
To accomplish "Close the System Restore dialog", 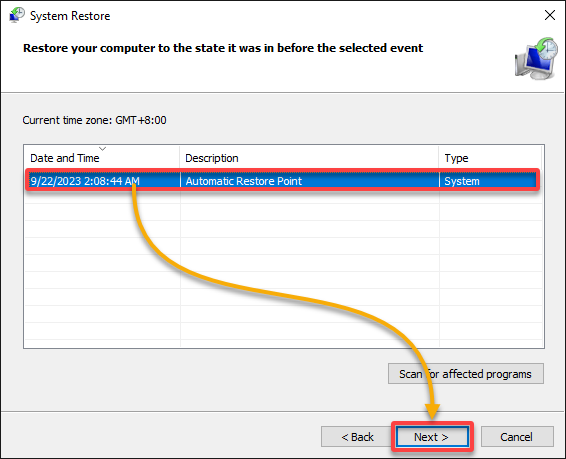I will pos(550,15).
